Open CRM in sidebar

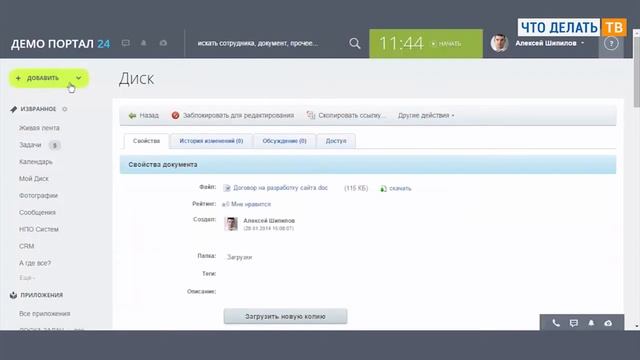[27, 246]
